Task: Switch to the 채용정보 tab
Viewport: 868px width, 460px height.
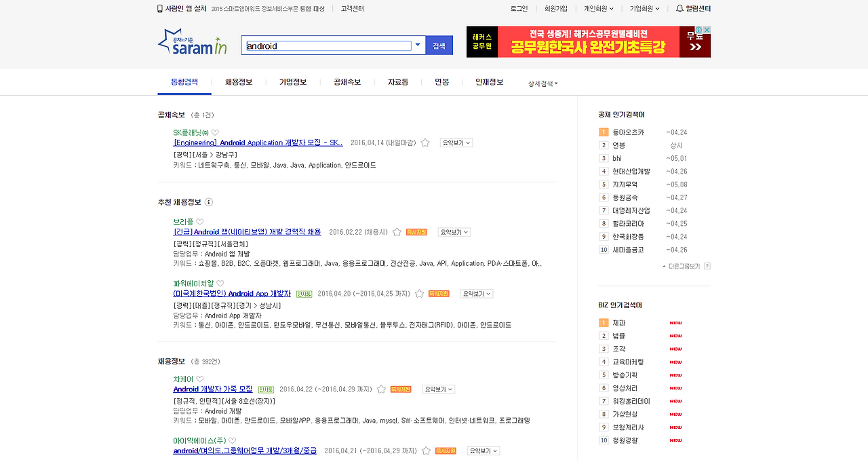Action: pyautogui.click(x=239, y=81)
